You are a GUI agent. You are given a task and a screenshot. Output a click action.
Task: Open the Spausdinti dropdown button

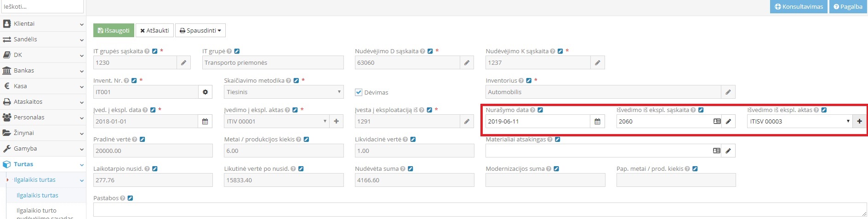point(200,31)
